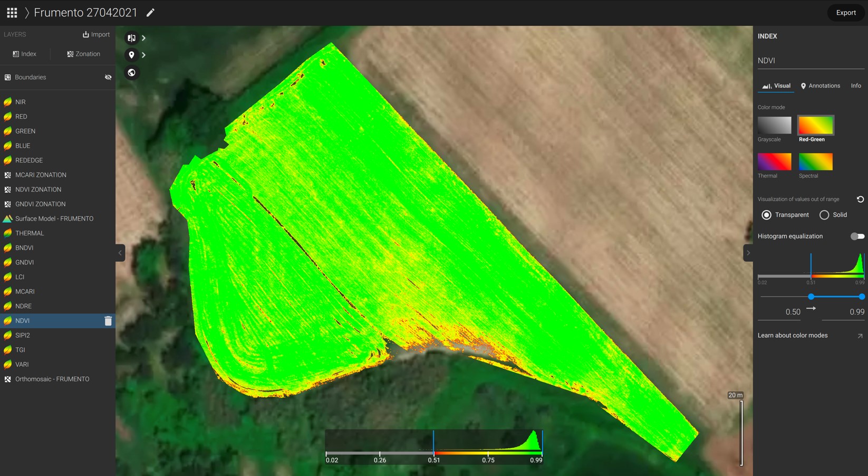Open Learn about color modes link

[792, 335]
